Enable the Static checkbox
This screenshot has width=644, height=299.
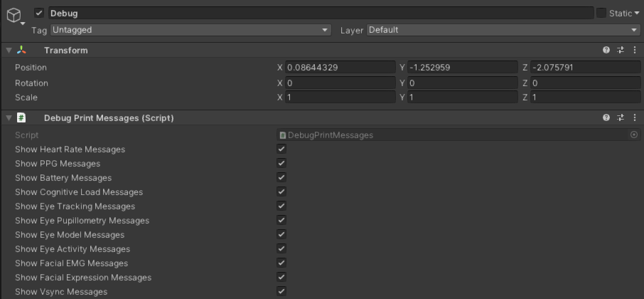coord(601,13)
